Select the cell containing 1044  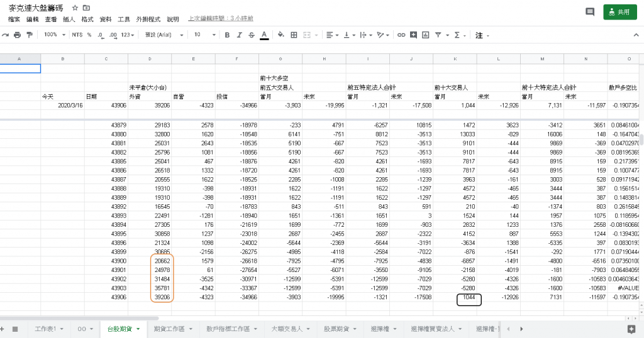coord(469,300)
